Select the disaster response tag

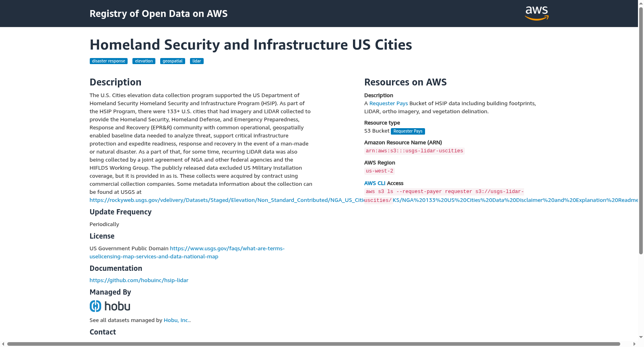coord(109,61)
